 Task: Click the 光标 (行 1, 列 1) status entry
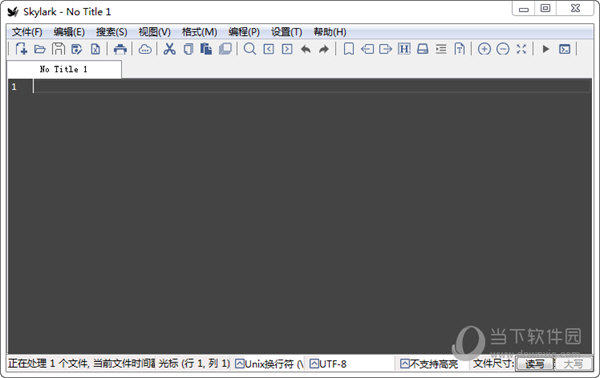pyautogui.click(x=194, y=363)
